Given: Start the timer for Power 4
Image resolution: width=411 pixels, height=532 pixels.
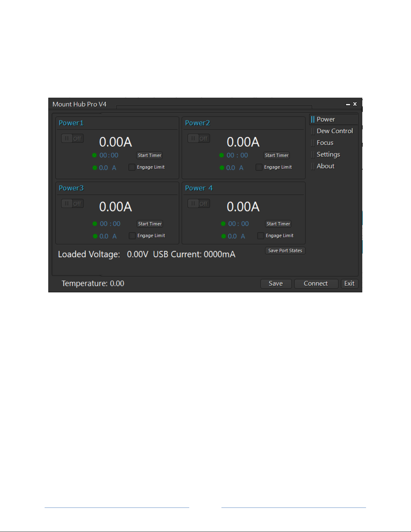Looking at the screenshot, I should [x=278, y=224].
